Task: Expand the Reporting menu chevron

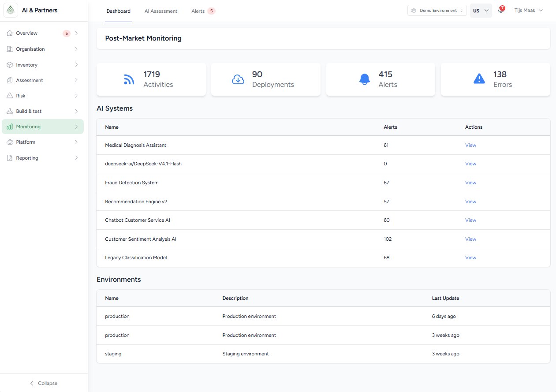Action: pos(76,158)
